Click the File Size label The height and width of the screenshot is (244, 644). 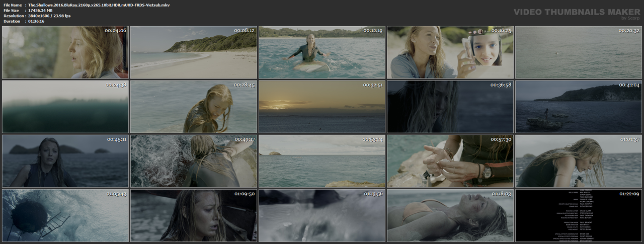pos(11,11)
